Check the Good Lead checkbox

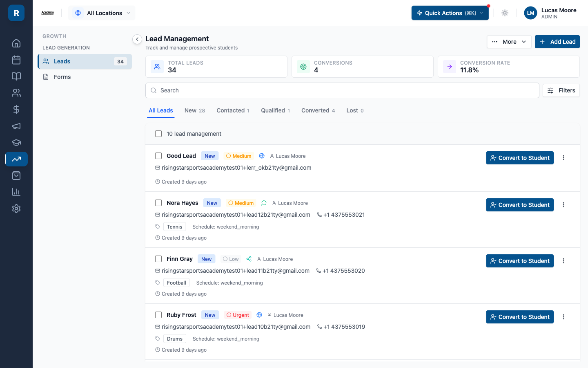click(158, 156)
